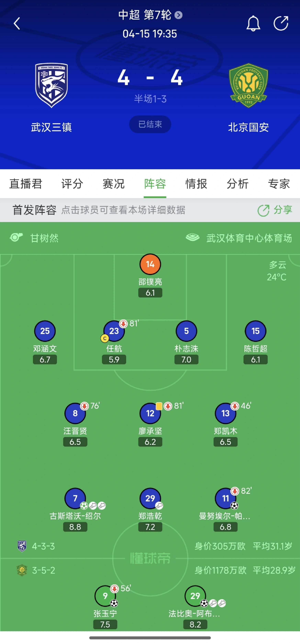Tap player 29 法比奥-阿布 badge
Viewport: 300px width, 644px height.
[195, 596]
